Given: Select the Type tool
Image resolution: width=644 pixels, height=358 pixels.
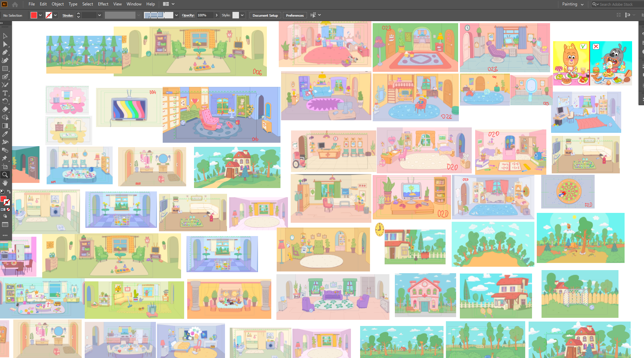Looking at the screenshot, I should click(5, 93).
